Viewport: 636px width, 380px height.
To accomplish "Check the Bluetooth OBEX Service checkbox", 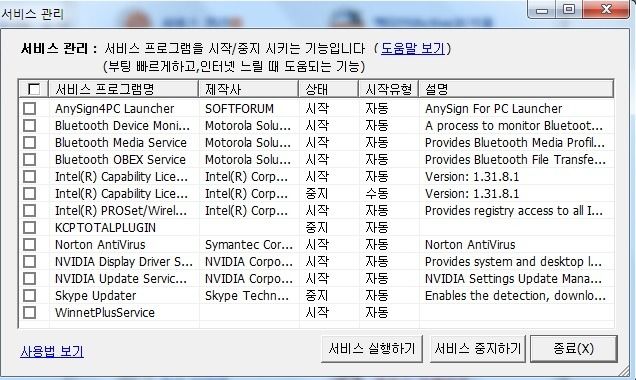I will coord(30,160).
